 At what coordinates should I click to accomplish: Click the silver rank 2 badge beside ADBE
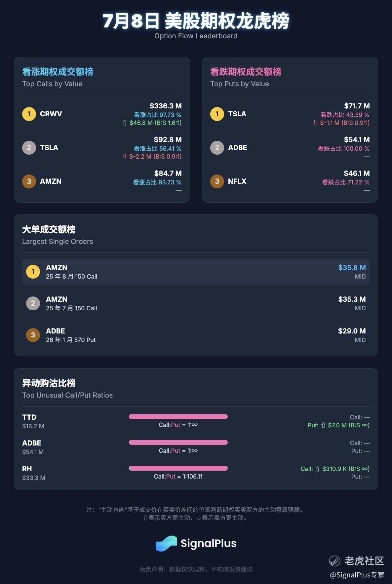[x=217, y=148]
